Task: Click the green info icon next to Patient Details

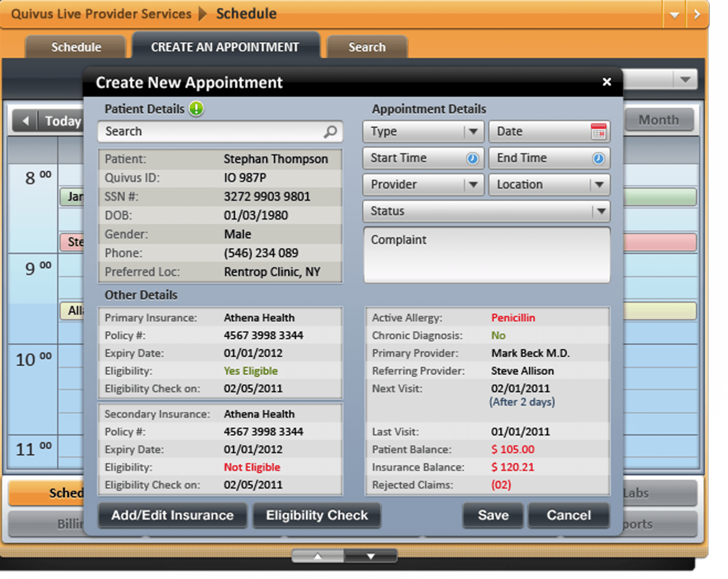Action: coord(197,109)
